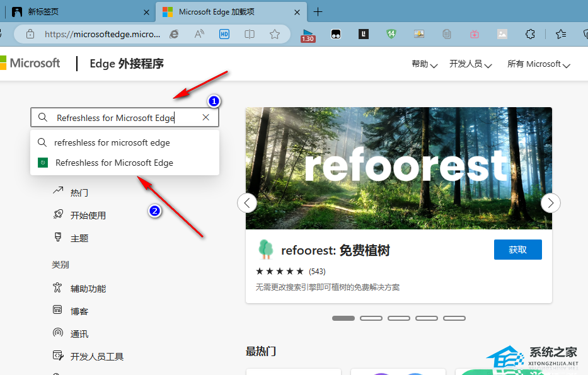Jump to second carousel indicator

(371, 318)
